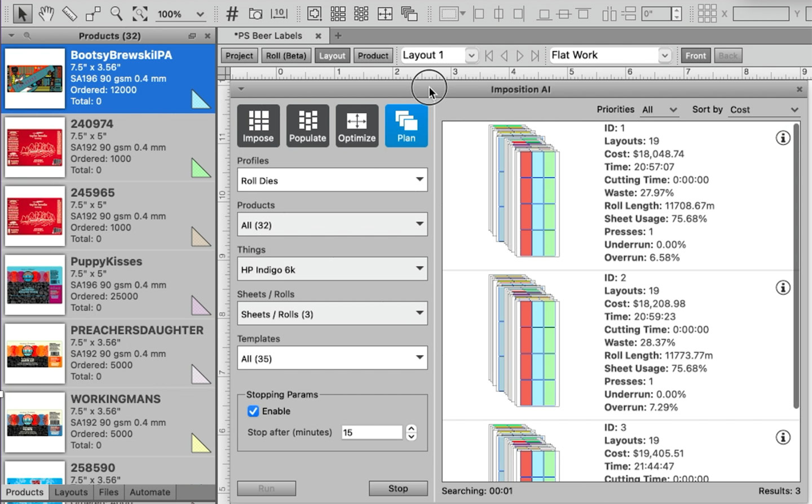The height and width of the screenshot is (504, 812).
Task: Open the Sort by Cost dropdown
Action: (x=765, y=109)
